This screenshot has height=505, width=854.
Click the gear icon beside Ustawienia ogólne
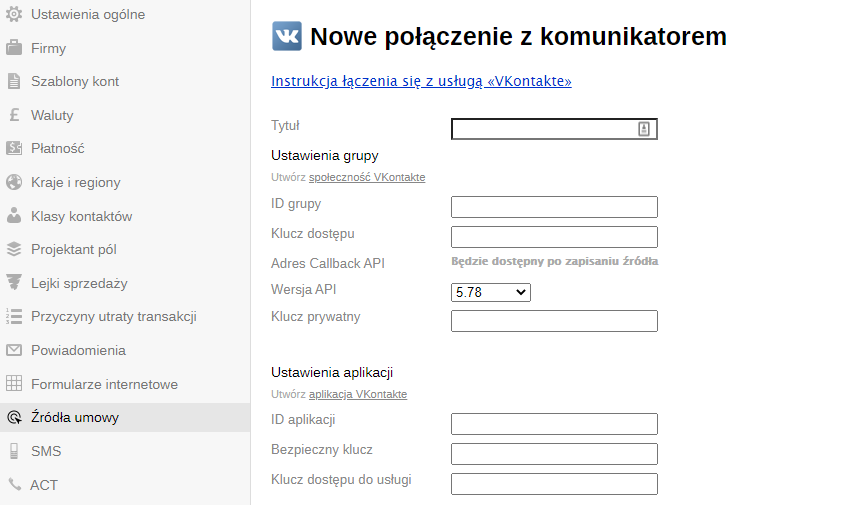pyautogui.click(x=14, y=15)
